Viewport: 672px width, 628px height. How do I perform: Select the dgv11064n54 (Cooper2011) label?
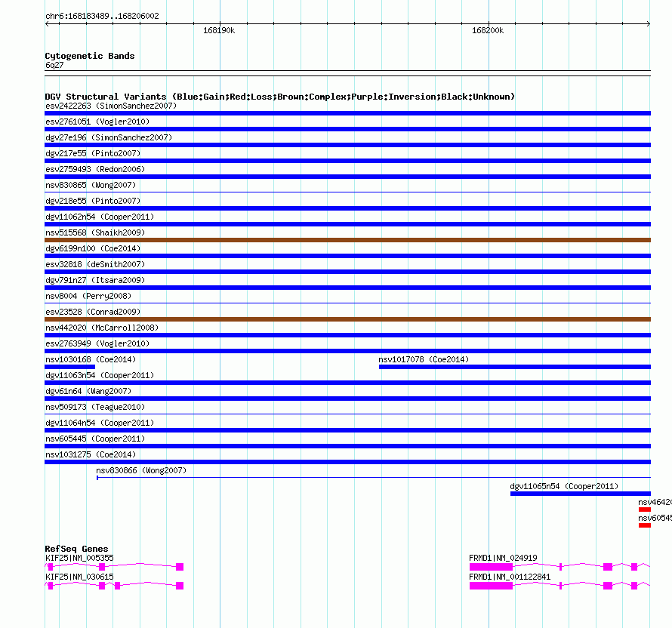click(x=100, y=423)
